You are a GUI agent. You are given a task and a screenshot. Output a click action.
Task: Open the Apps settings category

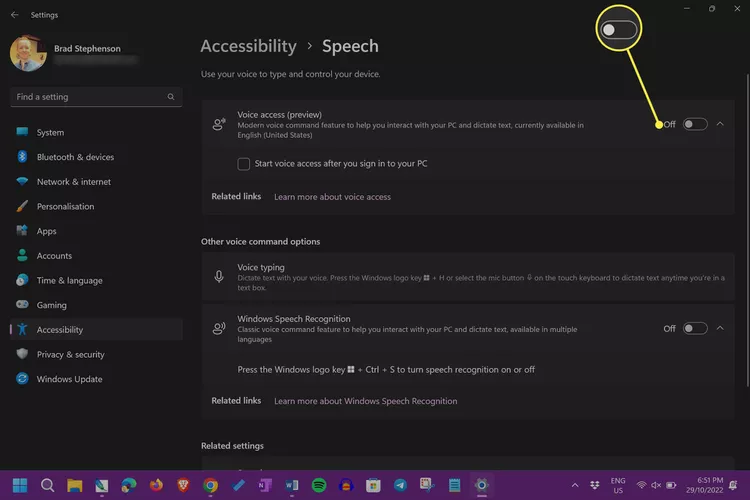click(96, 231)
